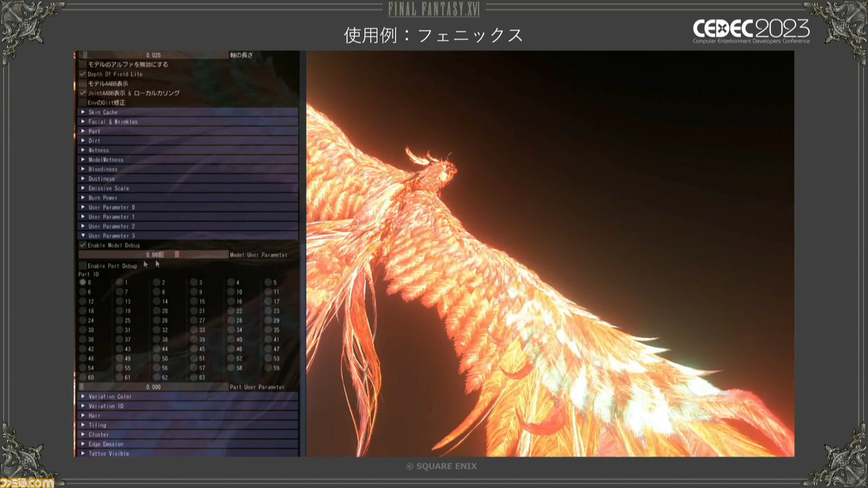Expand User Parameter 2

coord(188,226)
